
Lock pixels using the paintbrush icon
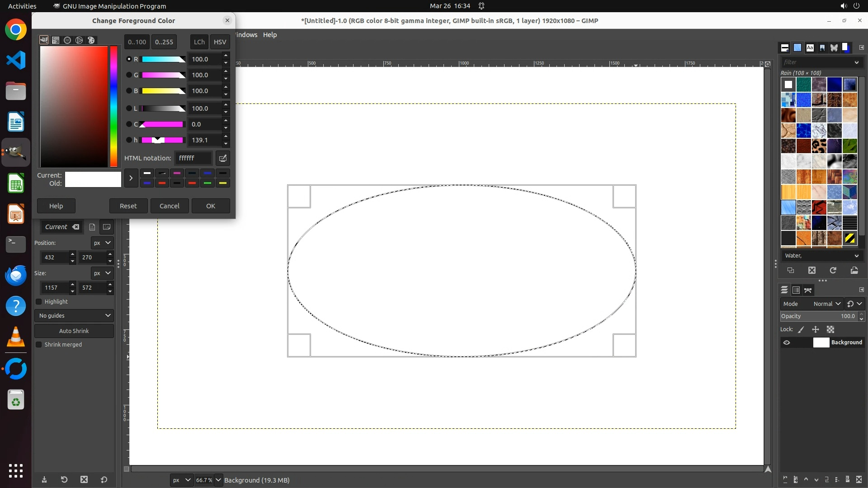[x=801, y=330]
